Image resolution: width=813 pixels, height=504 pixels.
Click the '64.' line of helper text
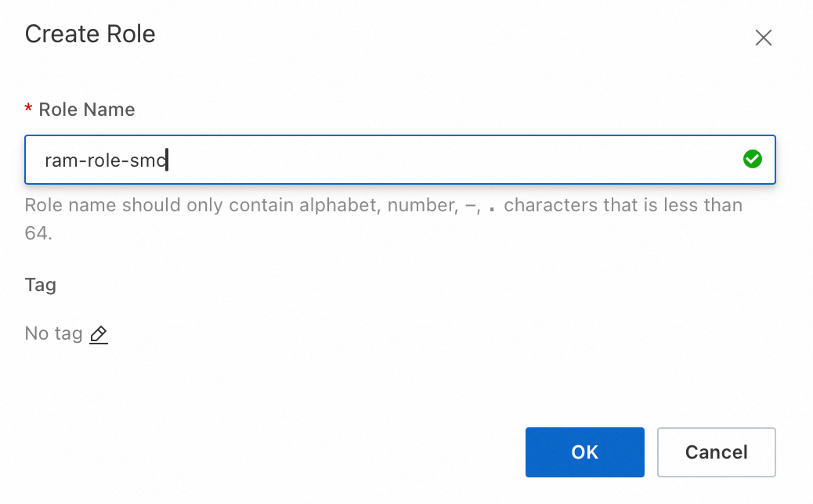pyautogui.click(x=38, y=233)
